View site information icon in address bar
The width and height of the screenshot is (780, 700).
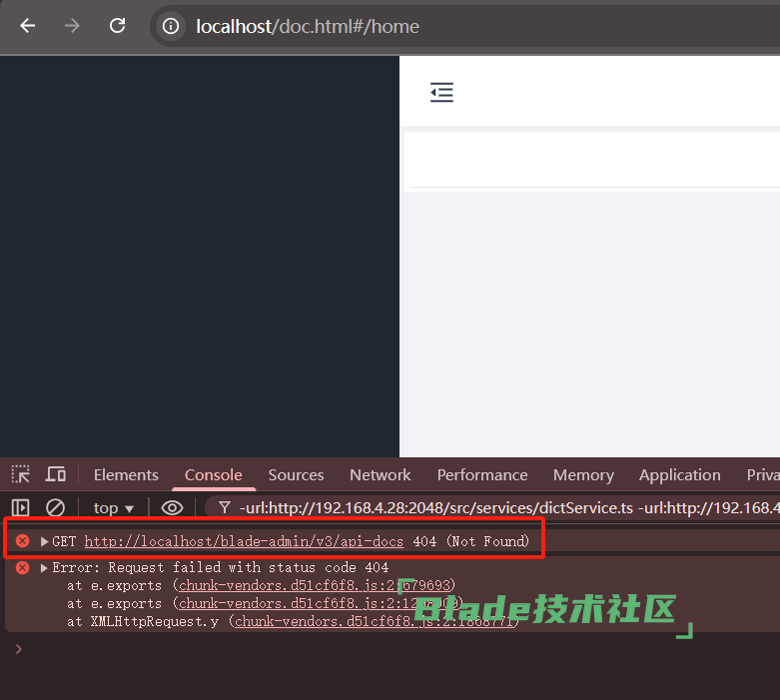tap(171, 27)
